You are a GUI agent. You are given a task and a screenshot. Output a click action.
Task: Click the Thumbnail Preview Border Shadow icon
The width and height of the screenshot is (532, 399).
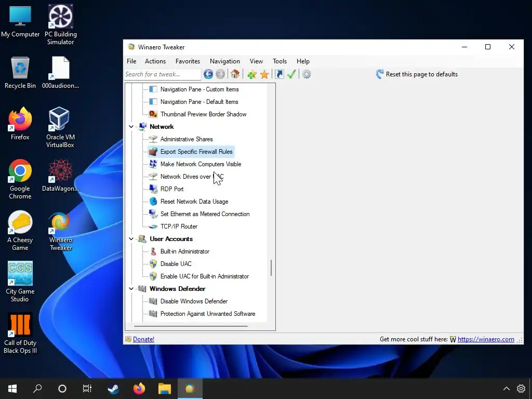[153, 114]
